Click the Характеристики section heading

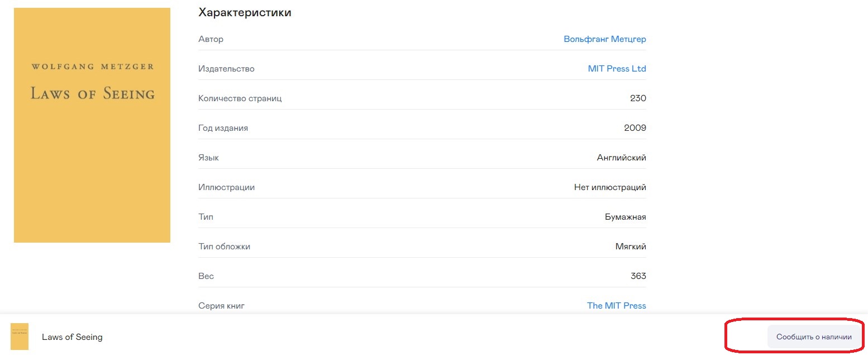[245, 12]
